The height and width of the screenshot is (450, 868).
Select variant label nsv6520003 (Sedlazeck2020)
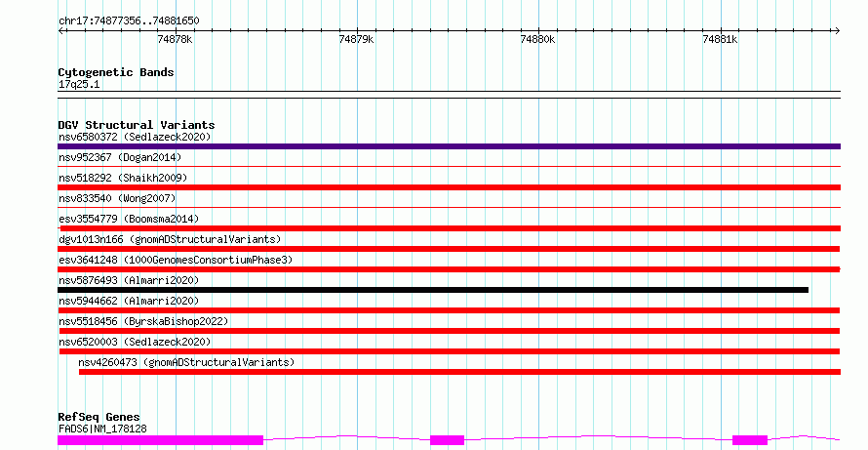pos(135,342)
